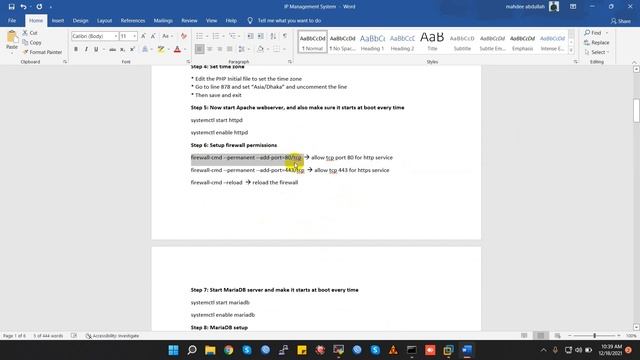Open File Explorer from the taskbar
Image resolution: width=640 pixels, height=360 pixels.
pos(210,350)
